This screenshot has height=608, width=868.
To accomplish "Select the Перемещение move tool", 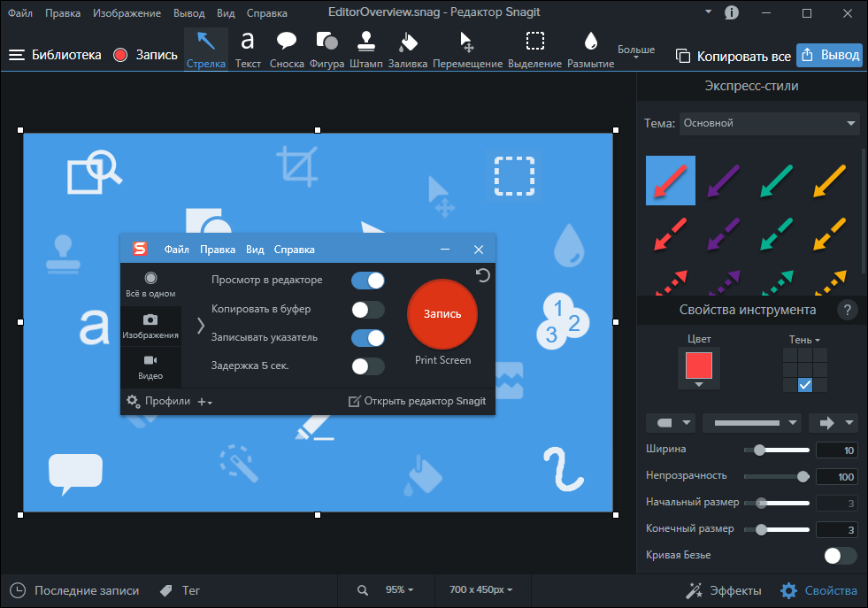I will click(467, 50).
